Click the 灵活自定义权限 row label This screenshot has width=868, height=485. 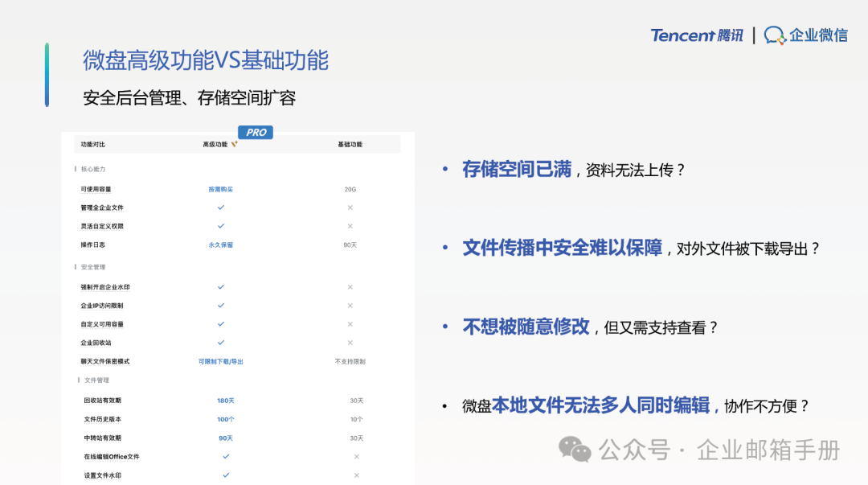click(102, 226)
